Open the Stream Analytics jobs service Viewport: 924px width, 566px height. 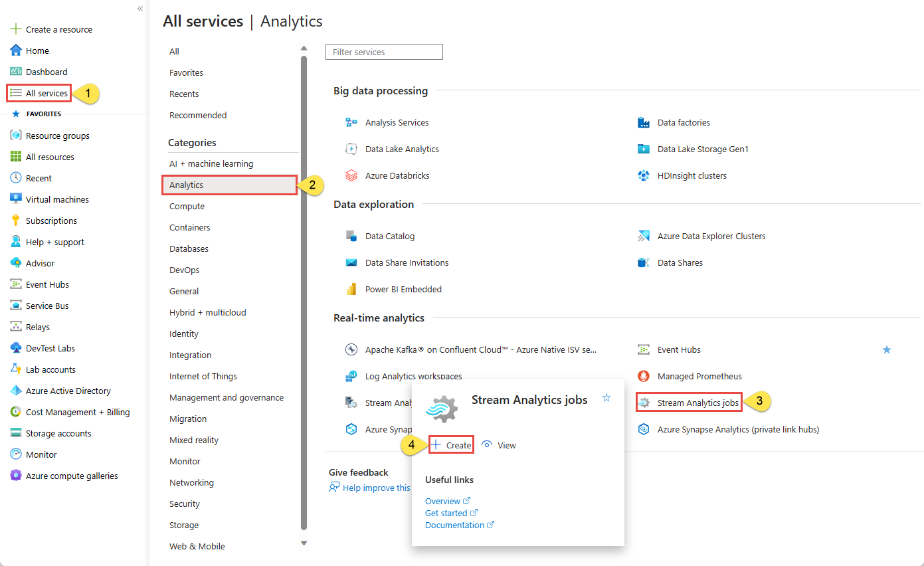pyautogui.click(x=697, y=403)
